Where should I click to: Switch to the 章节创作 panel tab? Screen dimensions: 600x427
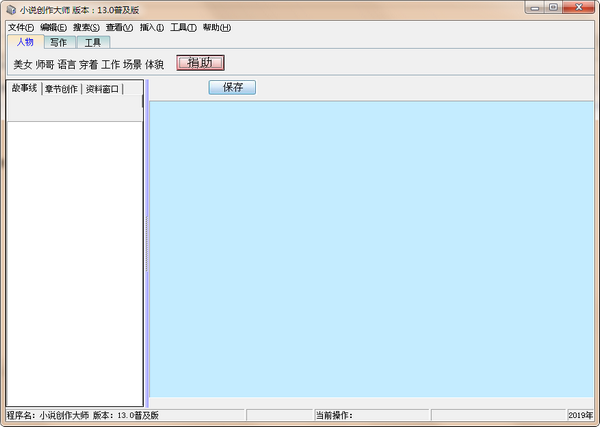coord(61,89)
